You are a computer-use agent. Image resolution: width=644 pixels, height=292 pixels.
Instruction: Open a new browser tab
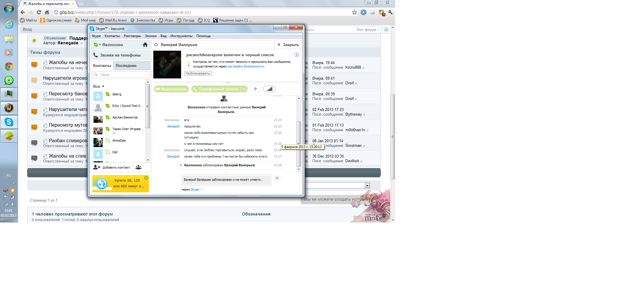[x=81, y=4]
